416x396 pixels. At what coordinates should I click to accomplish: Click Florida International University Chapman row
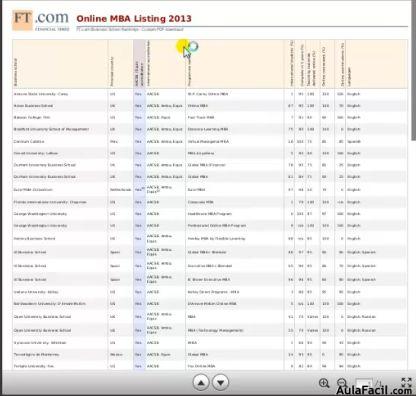[x=210, y=202]
